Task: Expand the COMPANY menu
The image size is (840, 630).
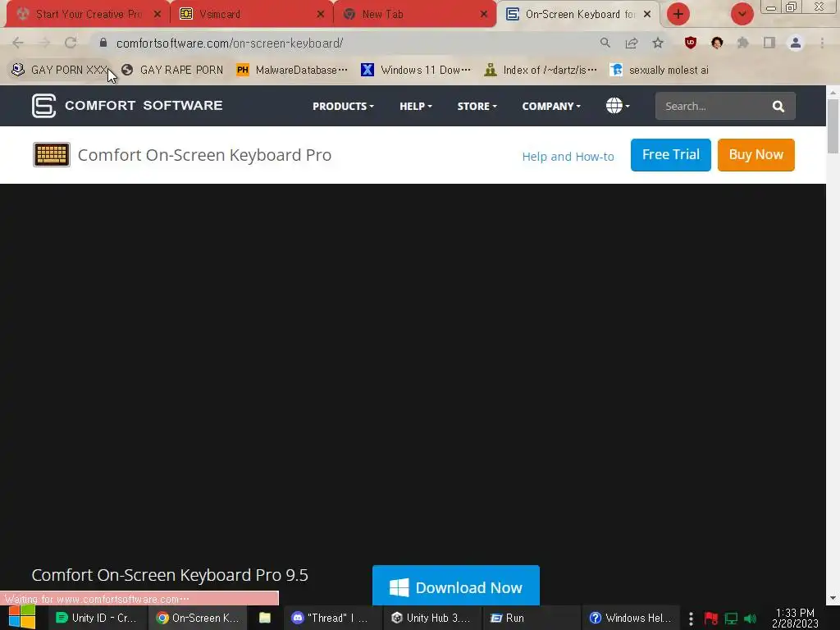Action: (x=551, y=106)
